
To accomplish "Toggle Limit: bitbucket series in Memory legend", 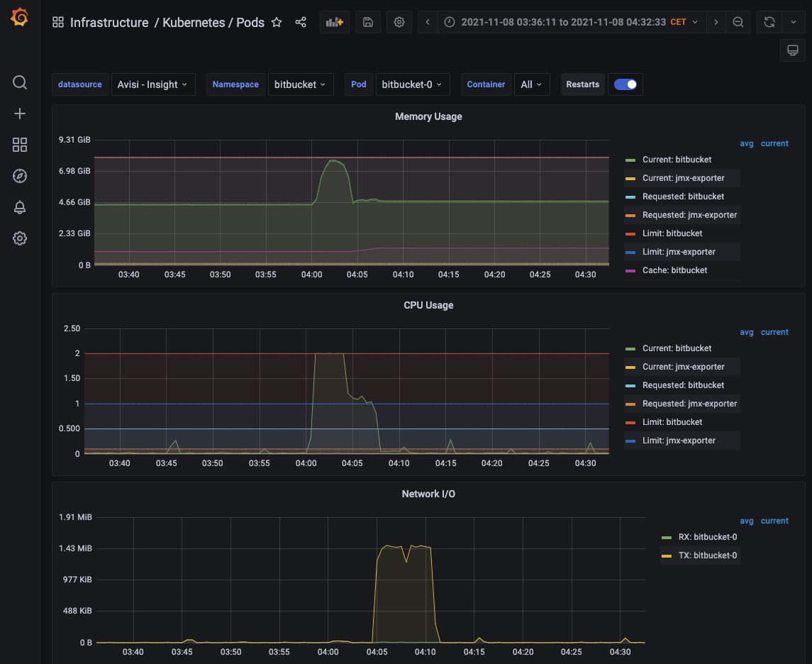I will pyautogui.click(x=672, y=233).
